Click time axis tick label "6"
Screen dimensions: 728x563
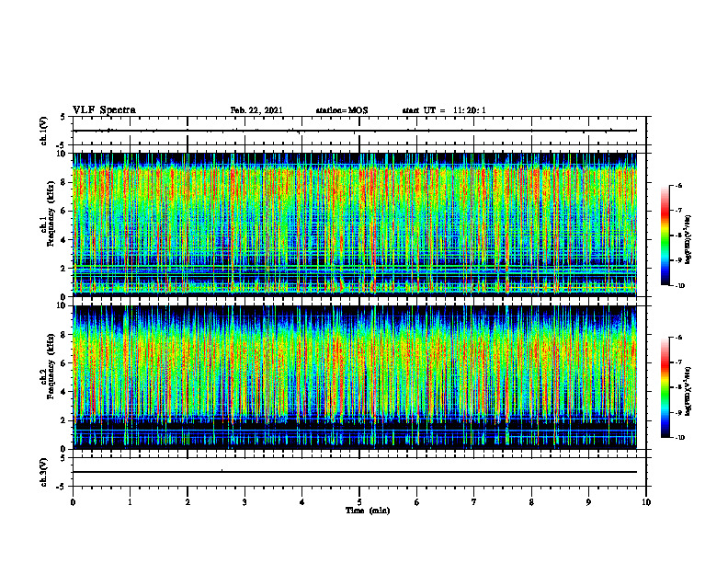tap(417, 502)
